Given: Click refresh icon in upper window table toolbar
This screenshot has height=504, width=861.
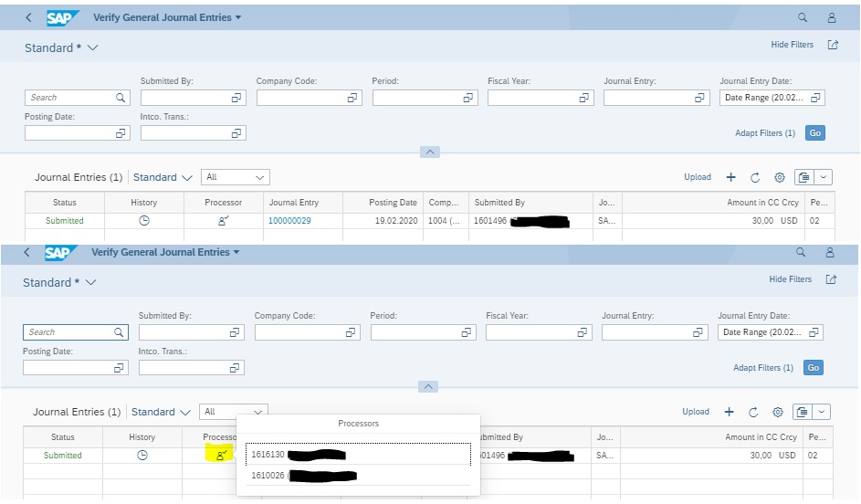Looking at the screenshot, I should pyautogui.click(x=755, y=177).
